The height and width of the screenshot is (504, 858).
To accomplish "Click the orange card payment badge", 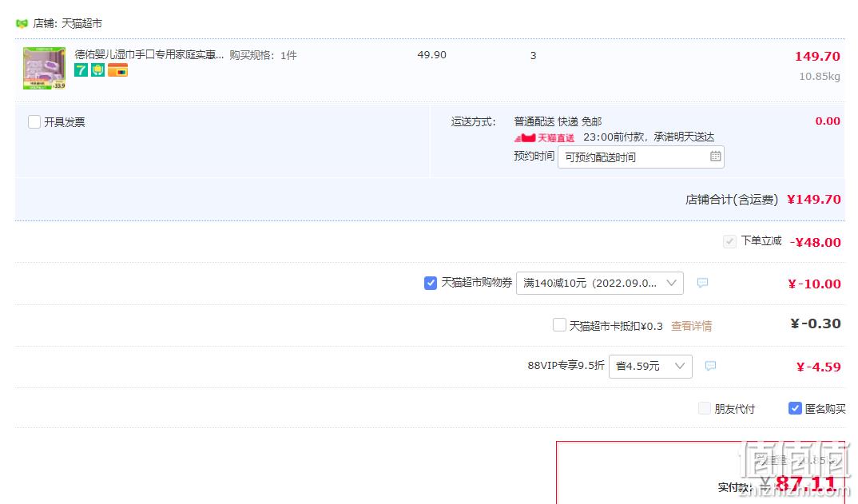I will (117, 70).
